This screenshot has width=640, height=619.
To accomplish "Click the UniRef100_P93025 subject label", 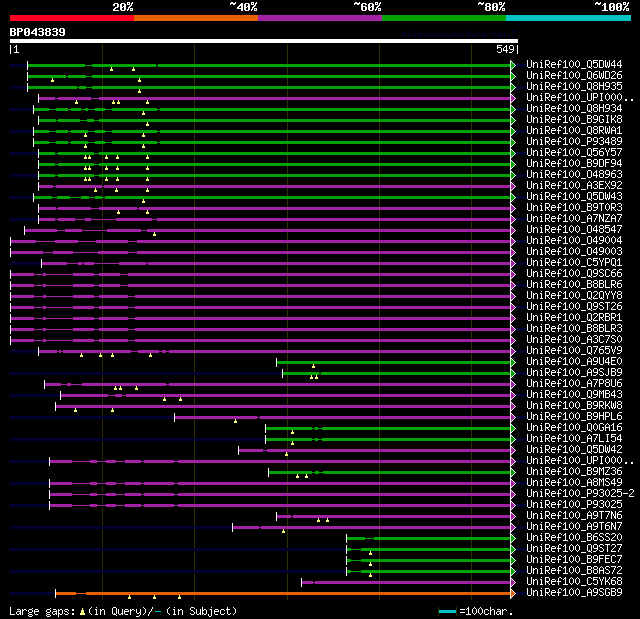I will 574,505.
